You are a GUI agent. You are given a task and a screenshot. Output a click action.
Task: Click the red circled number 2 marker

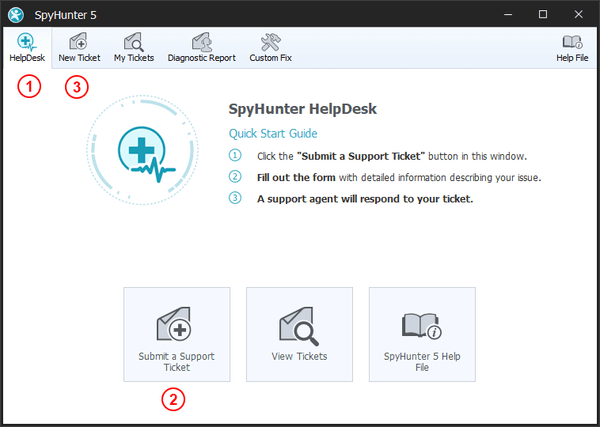point(174,400)
